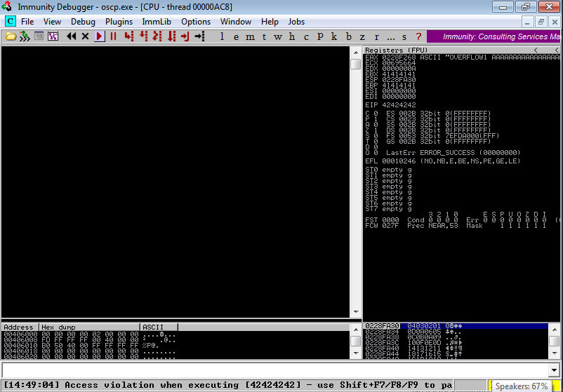
Task: Click the cyan C icon in the menu bar
Action: [11, 22]
